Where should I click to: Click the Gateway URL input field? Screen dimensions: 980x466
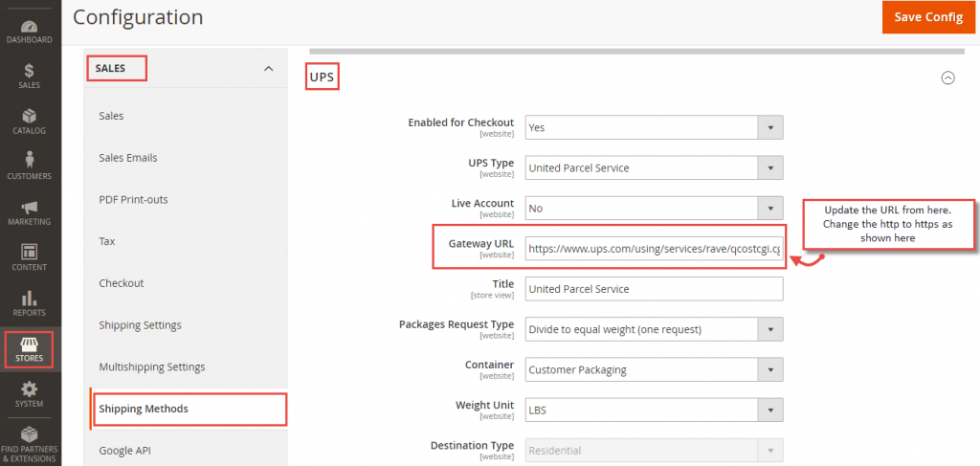pos(654,249)
